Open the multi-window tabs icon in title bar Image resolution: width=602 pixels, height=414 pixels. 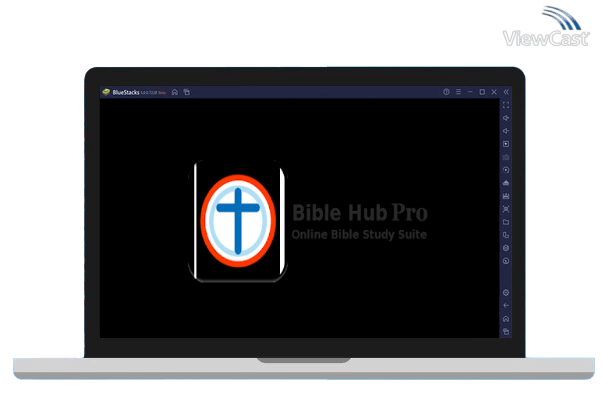coord(187,92)
